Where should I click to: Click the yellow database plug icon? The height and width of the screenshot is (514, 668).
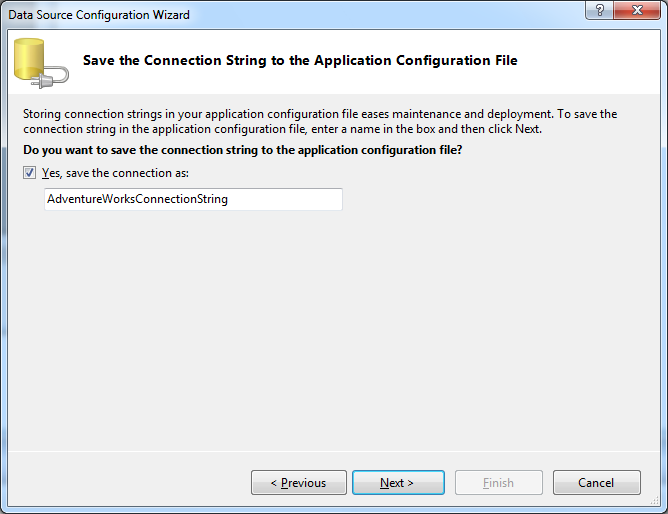pos(41,63)
